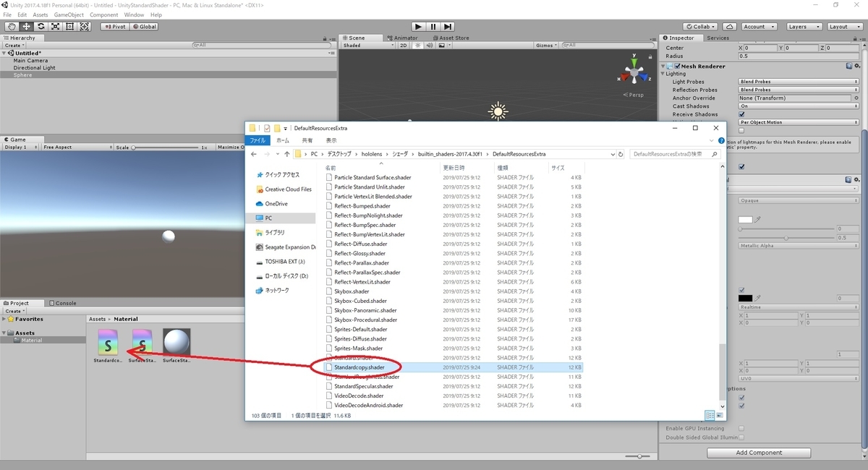Open the Mesh Renderer help book icon
Viewport: 868px width, 470px height.
849,66
